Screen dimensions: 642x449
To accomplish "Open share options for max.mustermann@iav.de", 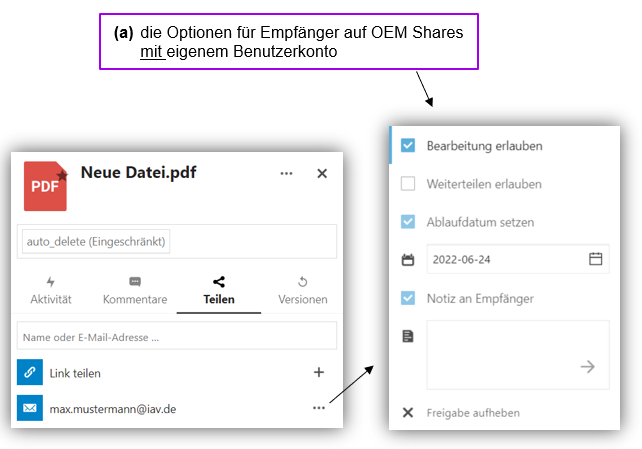I will [x=319, y=408].
